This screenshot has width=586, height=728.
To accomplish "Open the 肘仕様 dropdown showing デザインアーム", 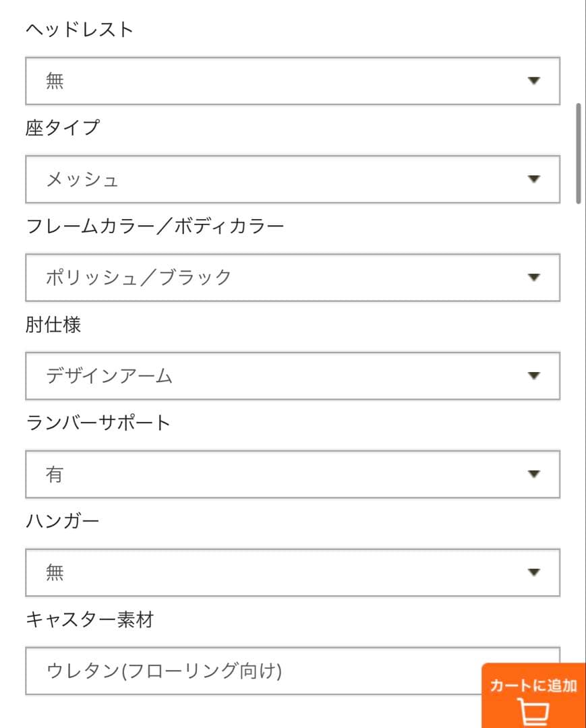I will [x=292, y=375].
